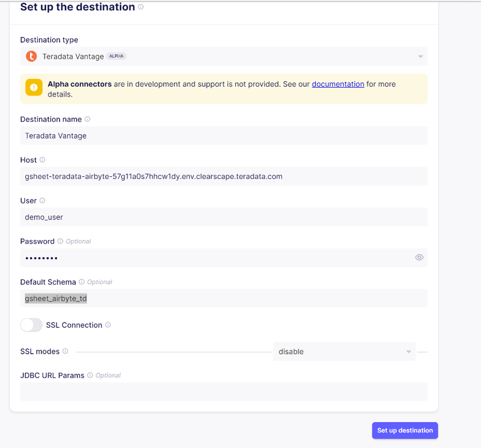
Task: Click the Default Schema info icon
Action: (83, 282)
